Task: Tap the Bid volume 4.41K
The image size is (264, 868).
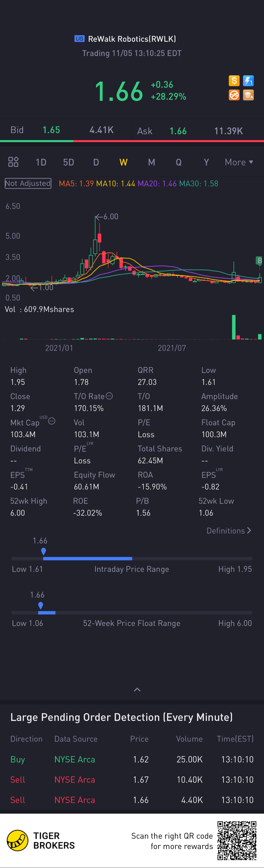Action: click(x=101, y=130)
